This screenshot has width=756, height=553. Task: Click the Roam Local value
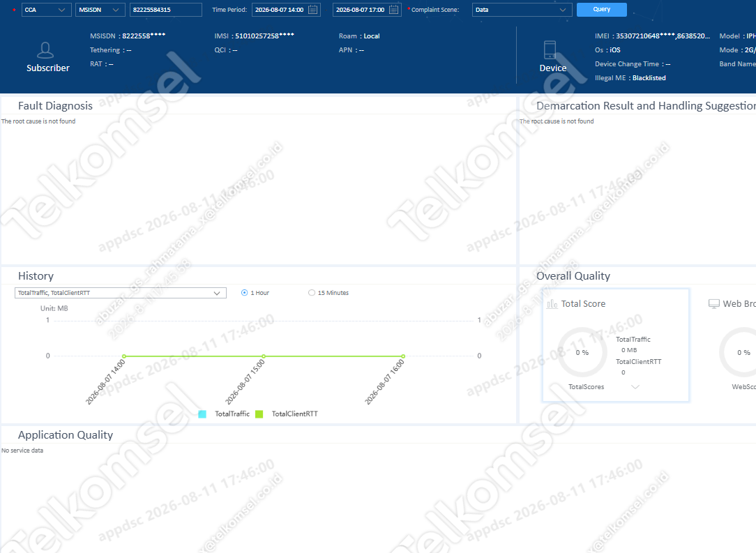click(372, 36)
